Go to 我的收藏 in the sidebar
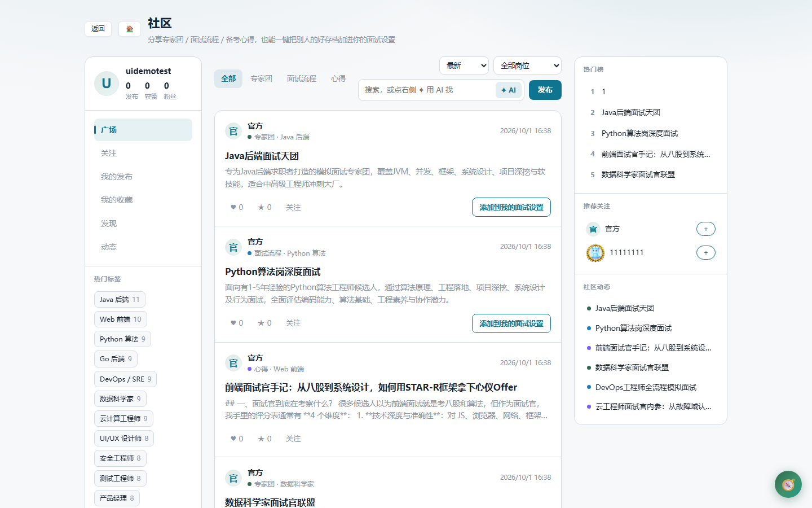This screenshot has height=508, width=812. coord(143,200)
